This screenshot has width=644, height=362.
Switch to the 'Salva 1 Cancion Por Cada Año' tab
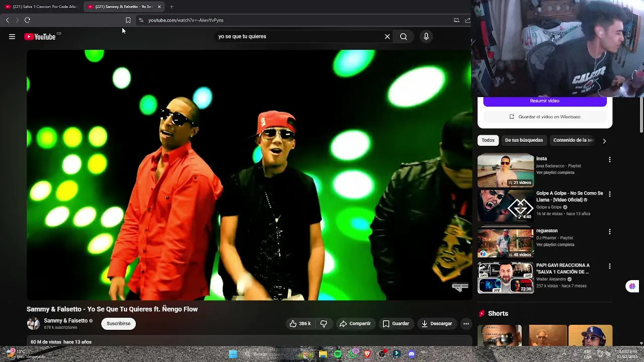click(x=42, y=7)
